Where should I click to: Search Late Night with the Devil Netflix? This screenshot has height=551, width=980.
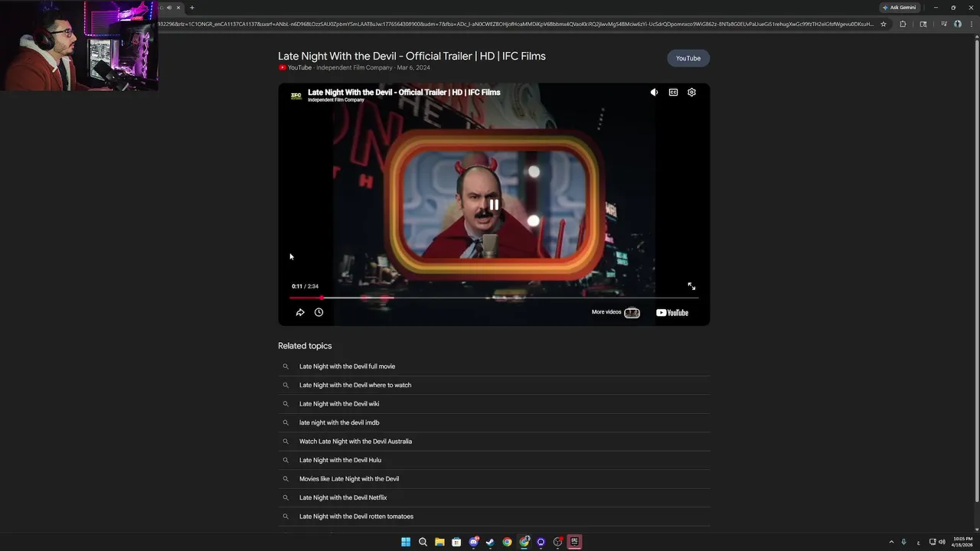(494, 497)
